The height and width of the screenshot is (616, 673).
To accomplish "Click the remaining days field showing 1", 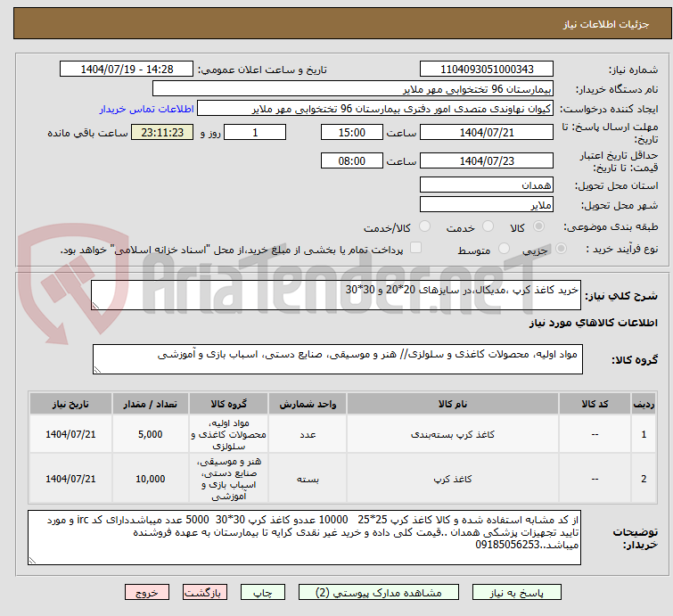I will (x=255, y=132).
